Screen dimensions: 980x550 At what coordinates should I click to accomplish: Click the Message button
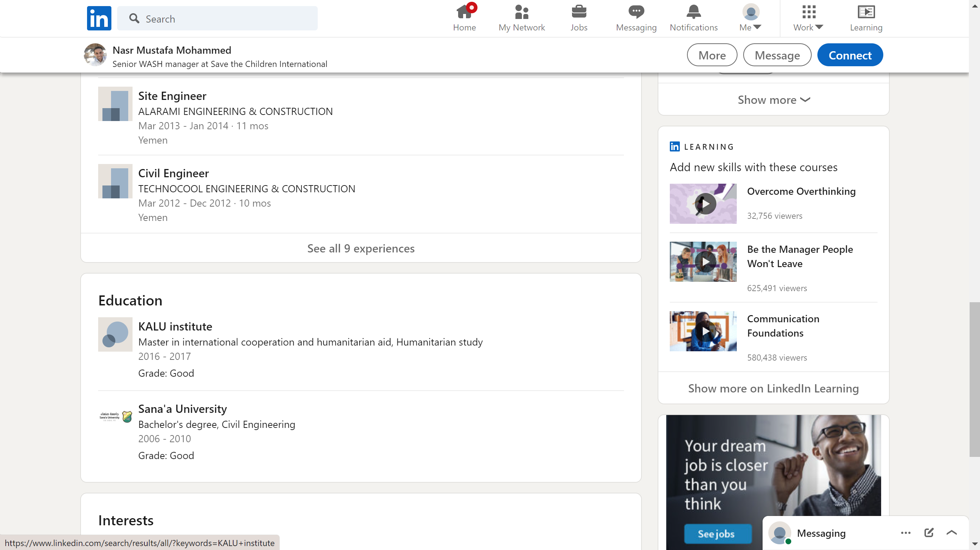777,55
